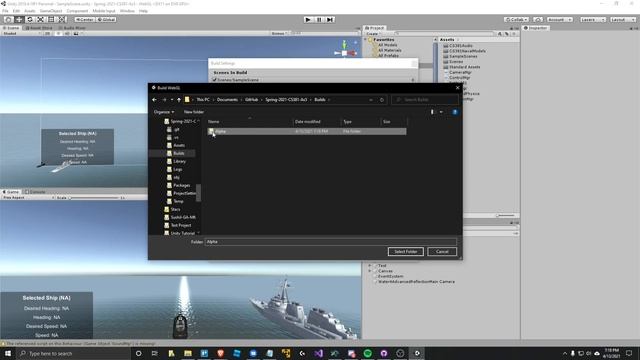Select the combined Transform tool
Image resolution: width=640 pixels, height=360 pixels.
point(62,20)
